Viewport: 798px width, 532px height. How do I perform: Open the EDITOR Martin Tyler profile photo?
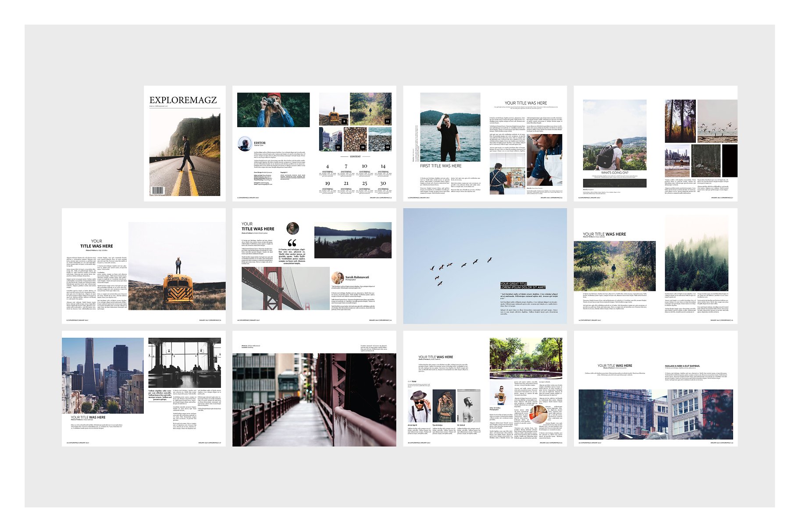point(245,143)
